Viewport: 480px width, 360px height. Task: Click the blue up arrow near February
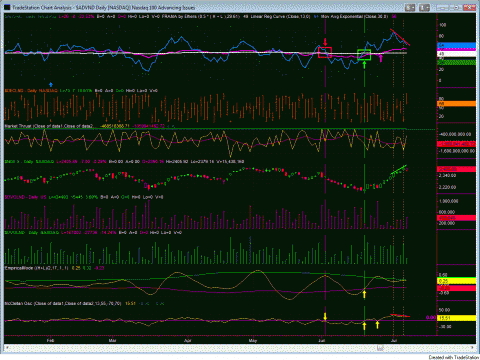tap(51, 85)
